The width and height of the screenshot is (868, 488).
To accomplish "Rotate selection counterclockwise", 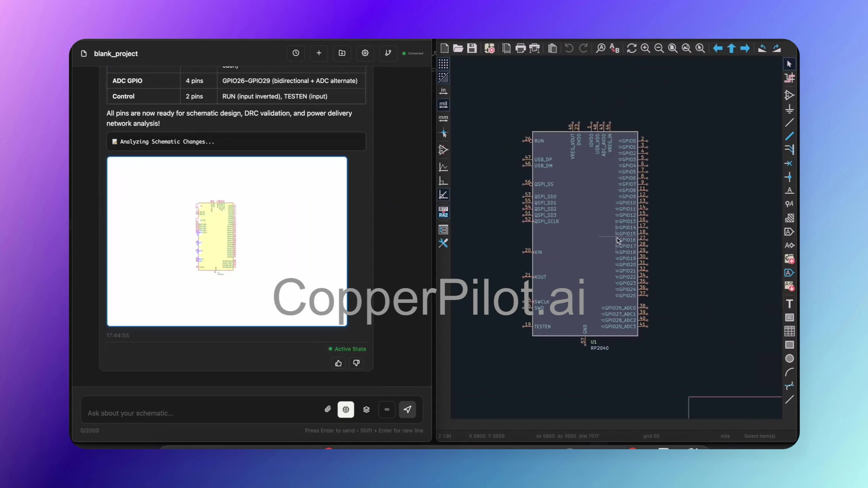I will pos(762,48).
